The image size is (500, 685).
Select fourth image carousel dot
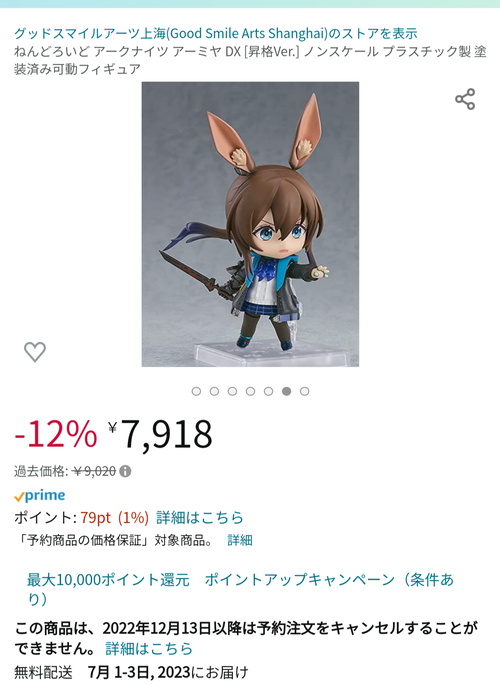coord(250,391)
